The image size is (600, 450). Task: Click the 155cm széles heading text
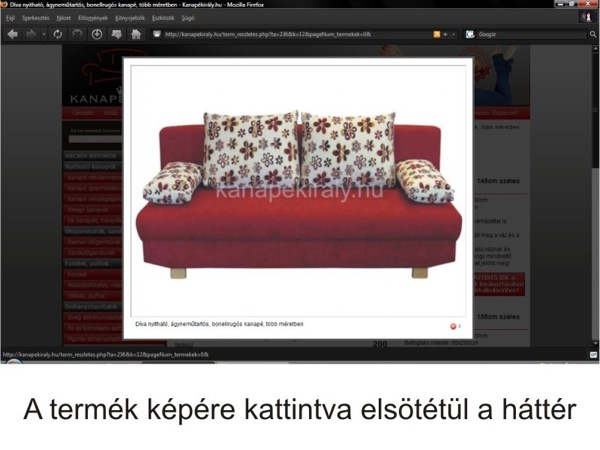(x=498, y=317)
